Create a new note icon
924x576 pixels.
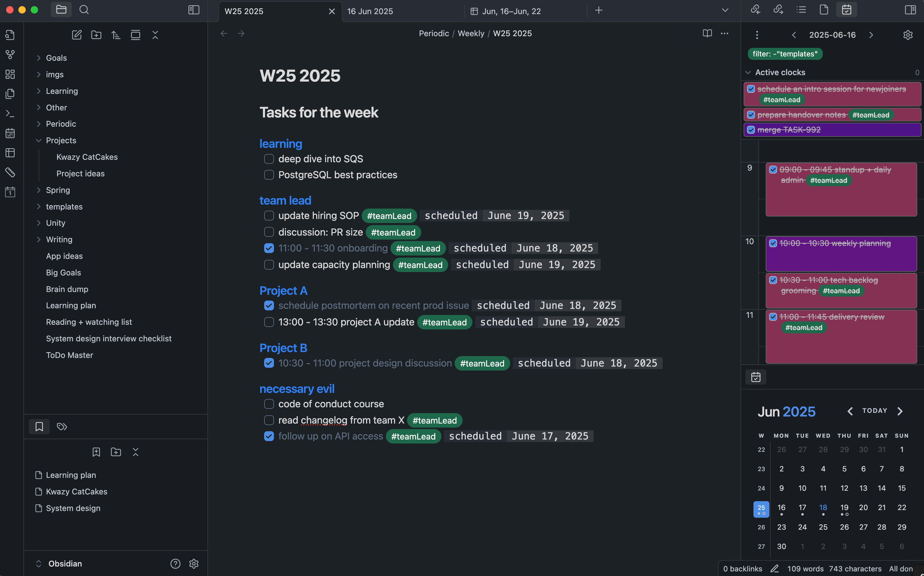pyautogui.click(x=77, y=35)
